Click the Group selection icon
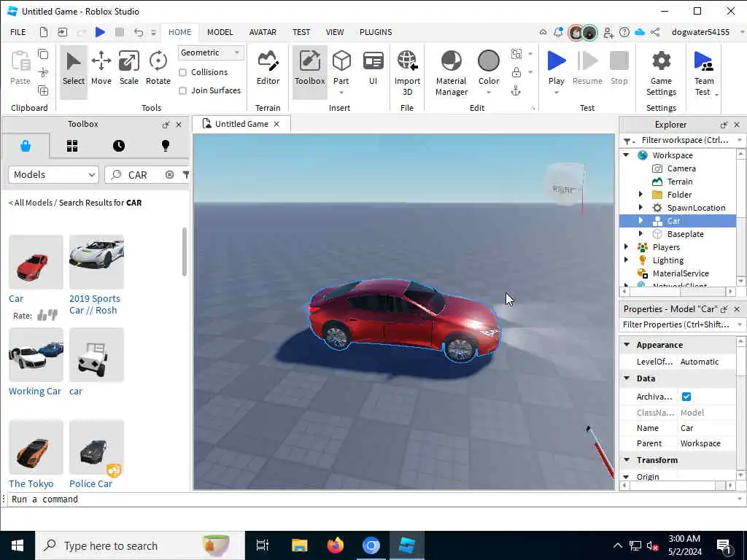 coord(516,53)
